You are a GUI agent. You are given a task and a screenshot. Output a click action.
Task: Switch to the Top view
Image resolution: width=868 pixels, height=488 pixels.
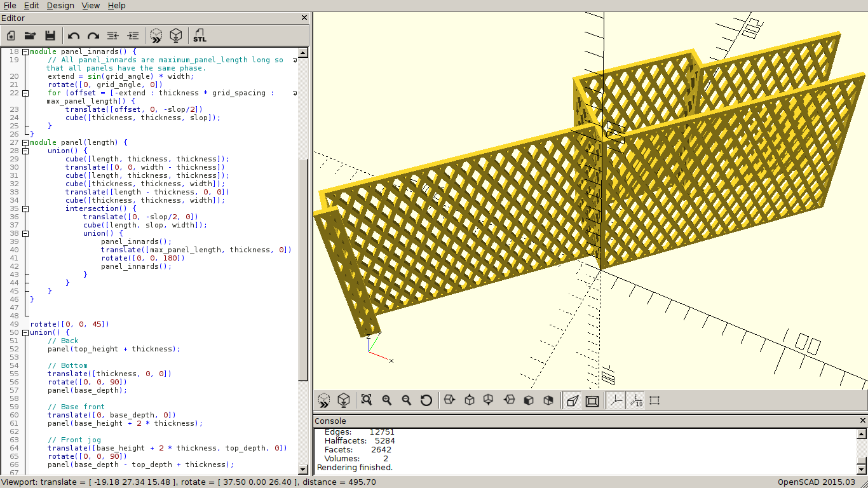point(469,400)
